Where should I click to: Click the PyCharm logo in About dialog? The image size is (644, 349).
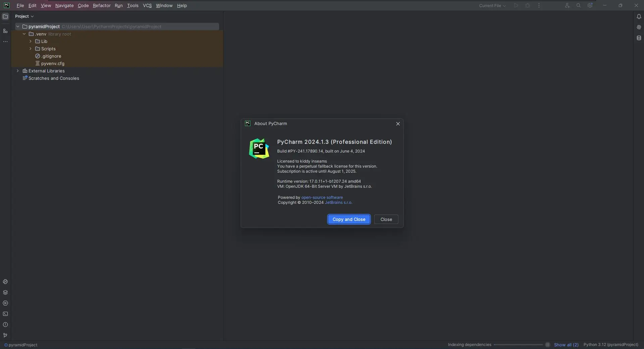(259, 149)
